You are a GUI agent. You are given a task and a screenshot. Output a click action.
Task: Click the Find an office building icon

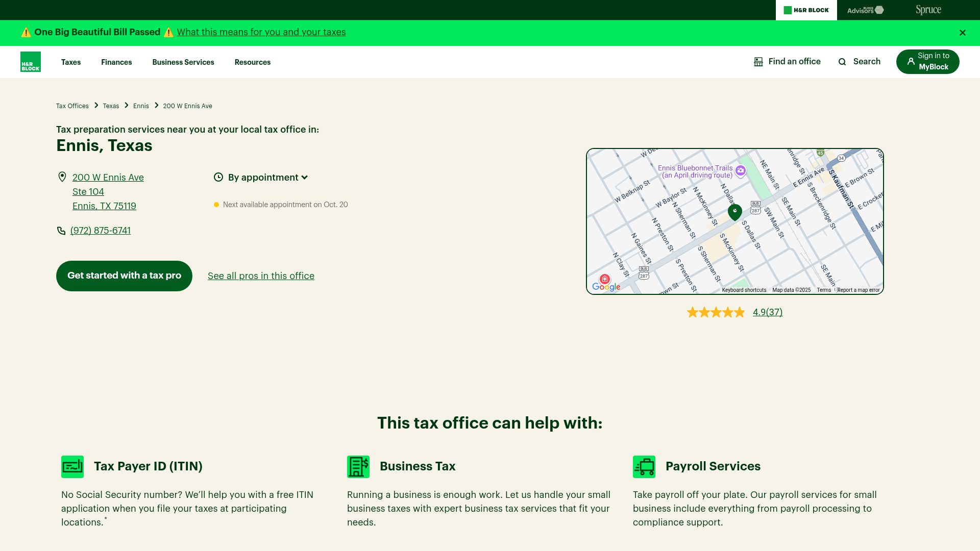click(x=758, y=62)
